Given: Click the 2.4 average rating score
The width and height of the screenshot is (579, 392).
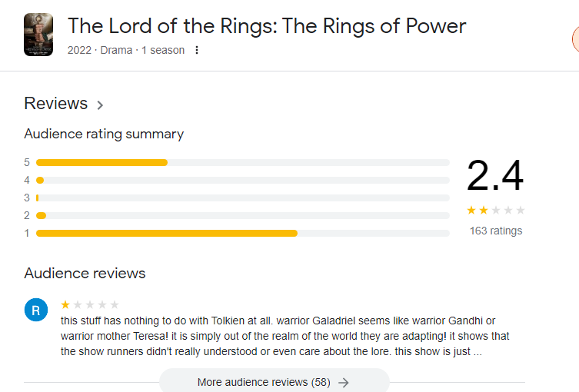Looking at the screenshot, I should (x=494, y=177).
